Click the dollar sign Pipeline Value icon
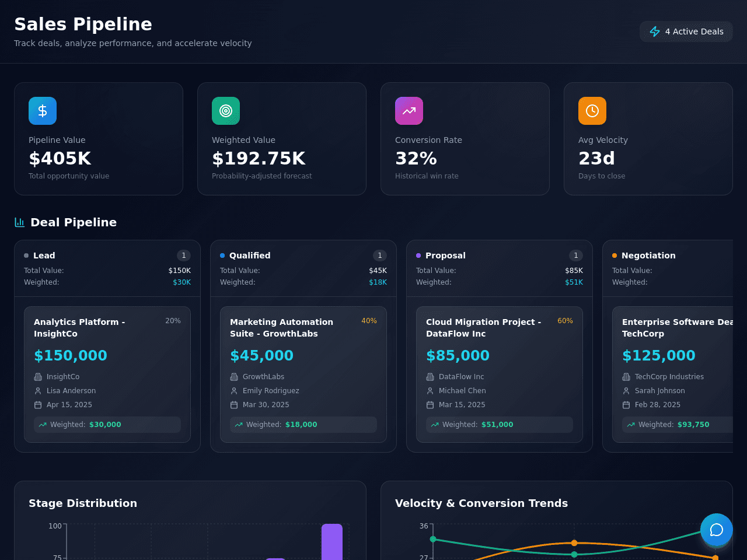The image size is (747, 560). pyautogui.click(x=43, y=111)
